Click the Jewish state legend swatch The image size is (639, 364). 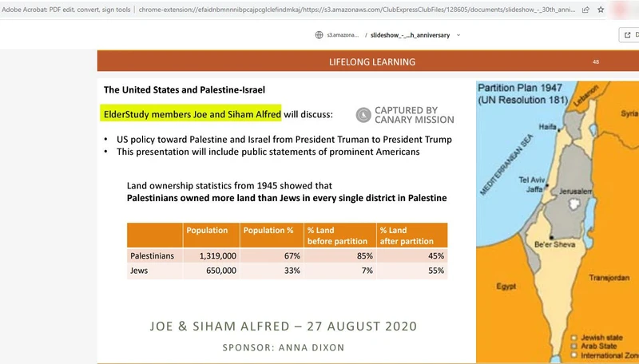[x=574, y=338]
